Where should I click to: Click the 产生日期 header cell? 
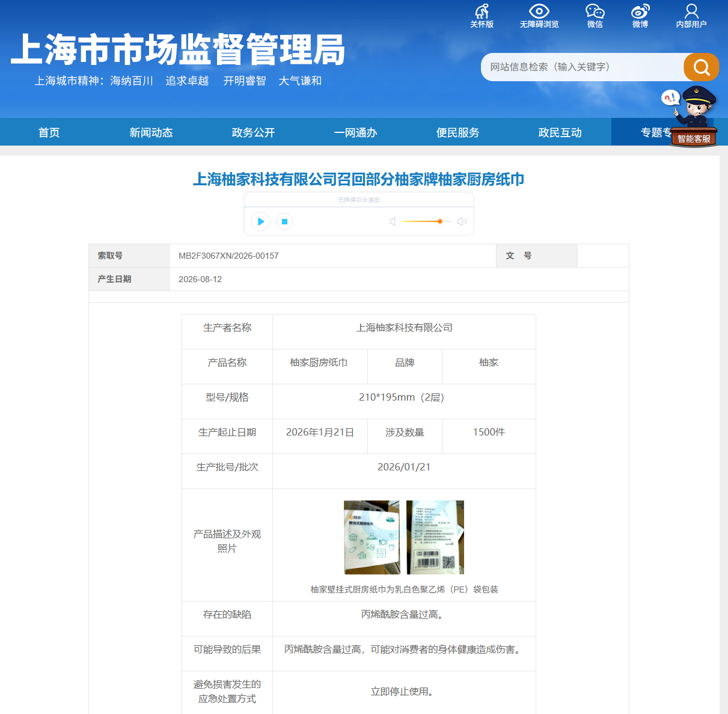coord(129,279)
